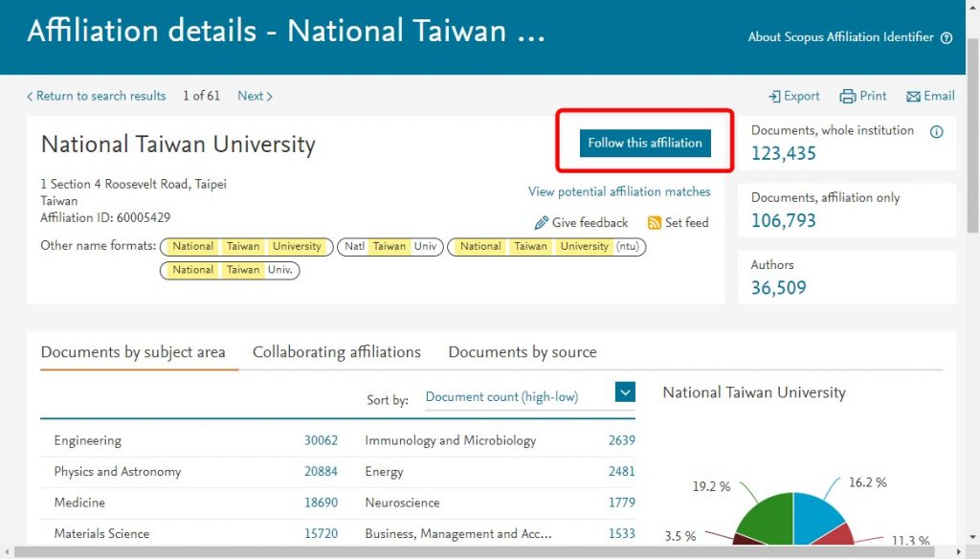The height and width of the screenshot is (559, 980).
Task: Open Physics and Astronomy count 20884
Action: click(321, 472)
